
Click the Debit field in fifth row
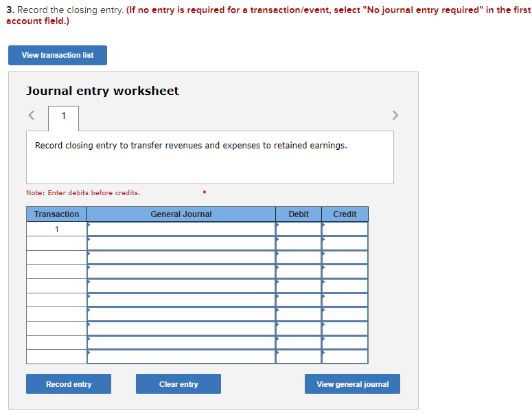pos(299,286)
